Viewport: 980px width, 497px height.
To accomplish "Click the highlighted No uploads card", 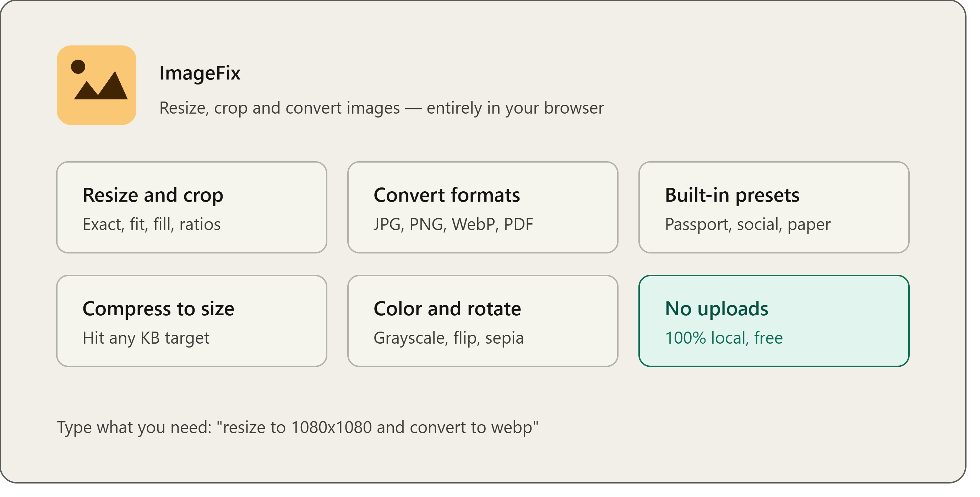I will click(x=774, y=321).
